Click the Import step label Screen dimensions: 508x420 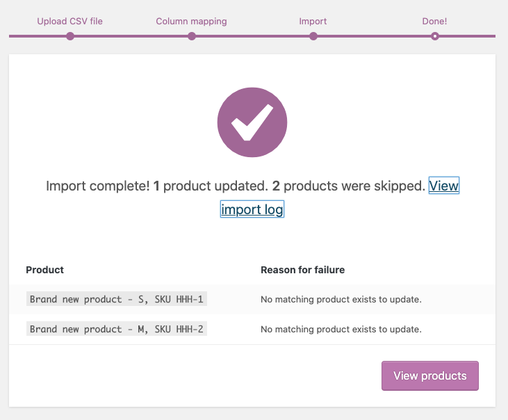pyautogui.click(x=313, y=21)
